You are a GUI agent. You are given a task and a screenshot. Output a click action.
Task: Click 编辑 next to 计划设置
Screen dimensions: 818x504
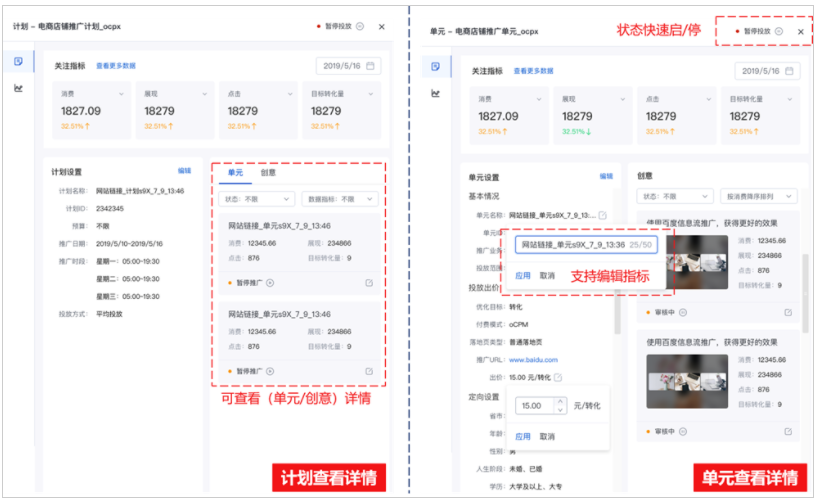point(185,171)
